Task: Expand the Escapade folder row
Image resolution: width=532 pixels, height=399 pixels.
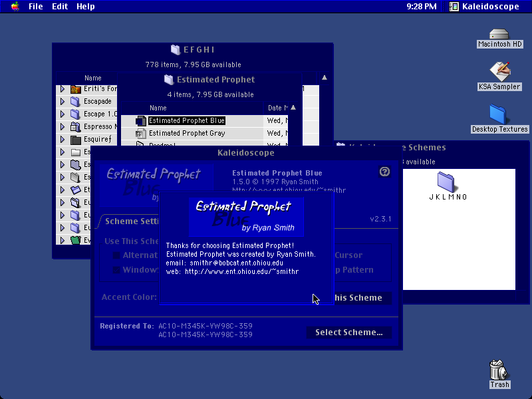Action: point(63,102)
